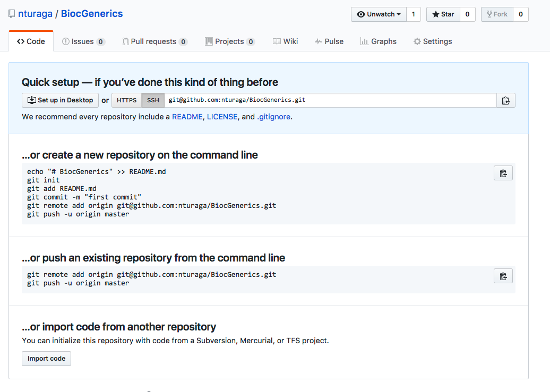
Task: Open the repository Wiki tab
Action: [x=285, y=41]
